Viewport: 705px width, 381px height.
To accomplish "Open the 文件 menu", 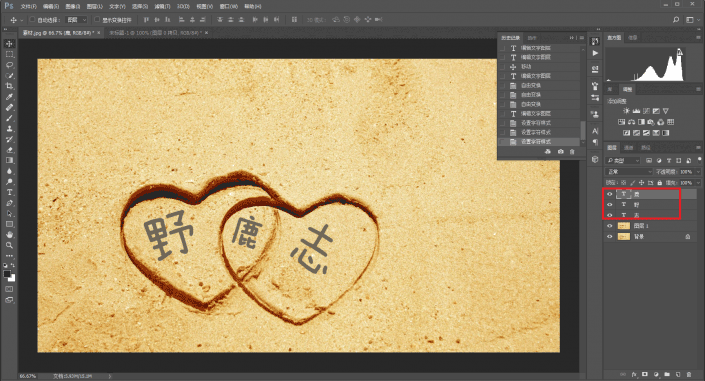I will point(29,7).
